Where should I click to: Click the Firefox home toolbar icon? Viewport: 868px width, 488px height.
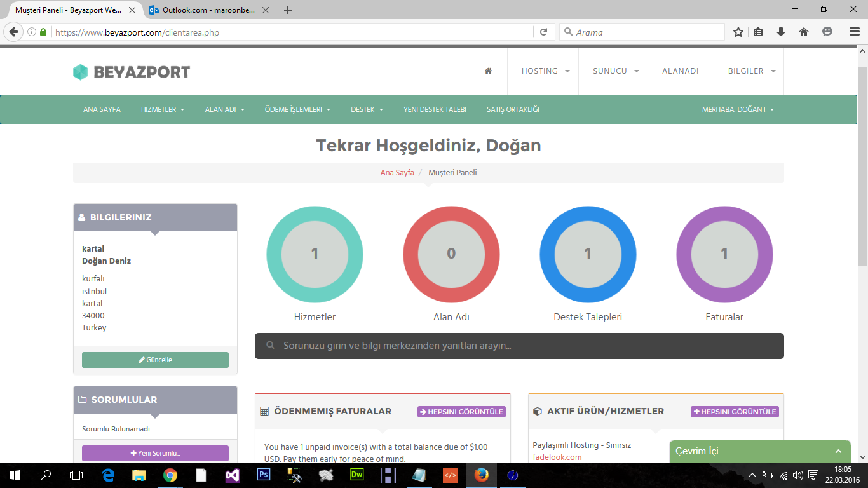coord(804,32)
